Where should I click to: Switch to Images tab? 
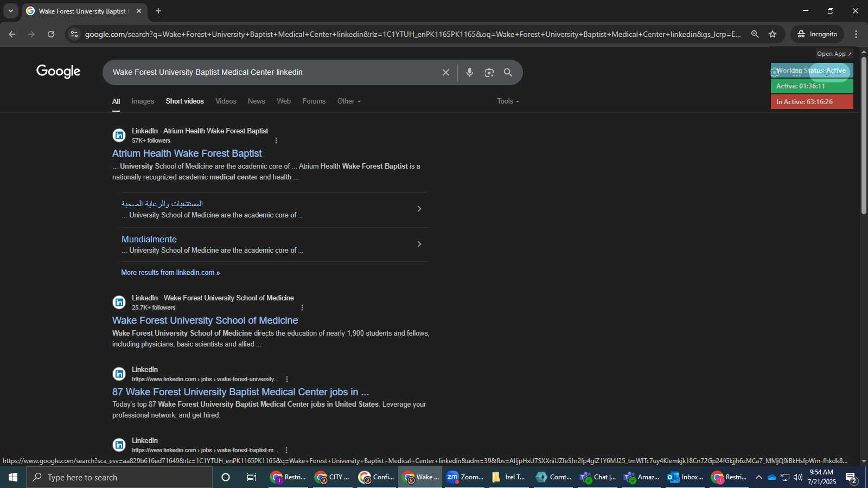pos(143,101)
